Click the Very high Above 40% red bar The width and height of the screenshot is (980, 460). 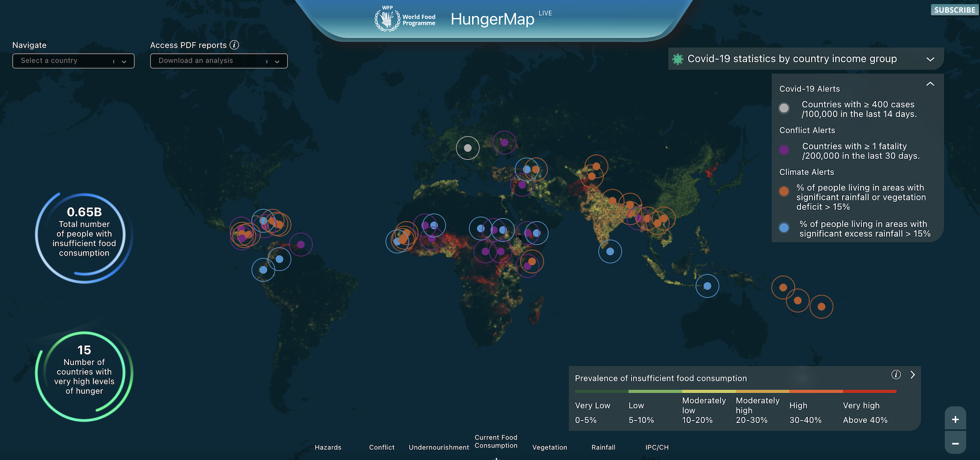[x=870, y=391]
